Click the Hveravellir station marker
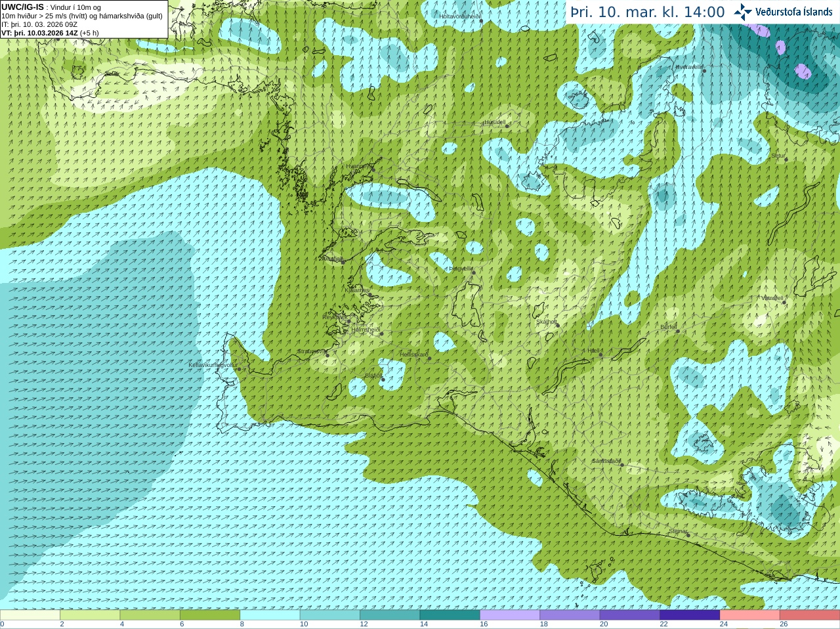Image resolution: width=840 pixels, height=629 pixels. point(704,71)
